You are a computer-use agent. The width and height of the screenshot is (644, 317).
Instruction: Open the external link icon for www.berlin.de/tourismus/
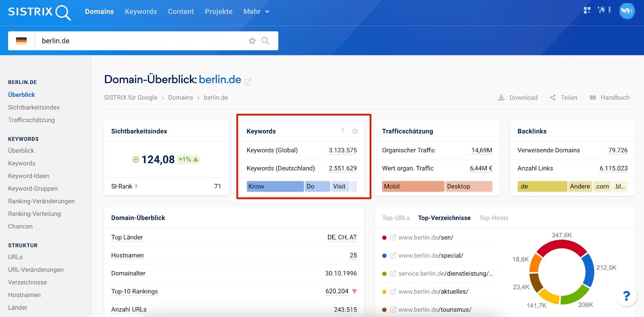[393, 310]
